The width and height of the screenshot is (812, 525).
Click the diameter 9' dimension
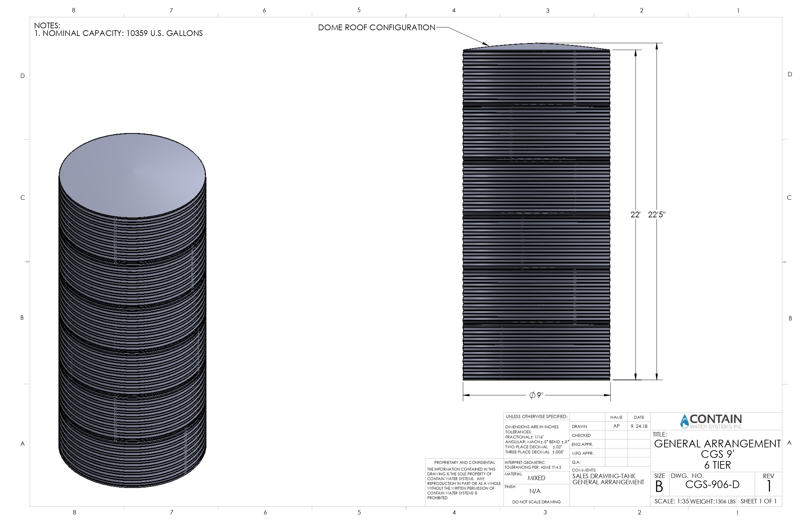point(536,395)
